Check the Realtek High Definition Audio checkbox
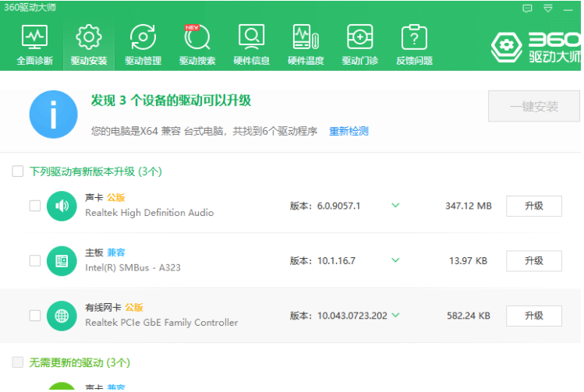The width and height of the screenshot is (584, 392). pos(35,206)
